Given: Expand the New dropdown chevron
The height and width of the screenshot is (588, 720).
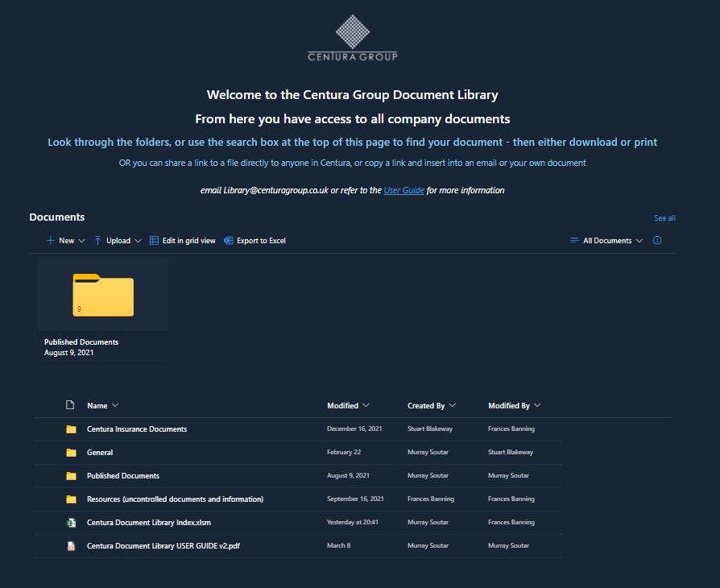Looking at the screenshot, I should (81, 241).
